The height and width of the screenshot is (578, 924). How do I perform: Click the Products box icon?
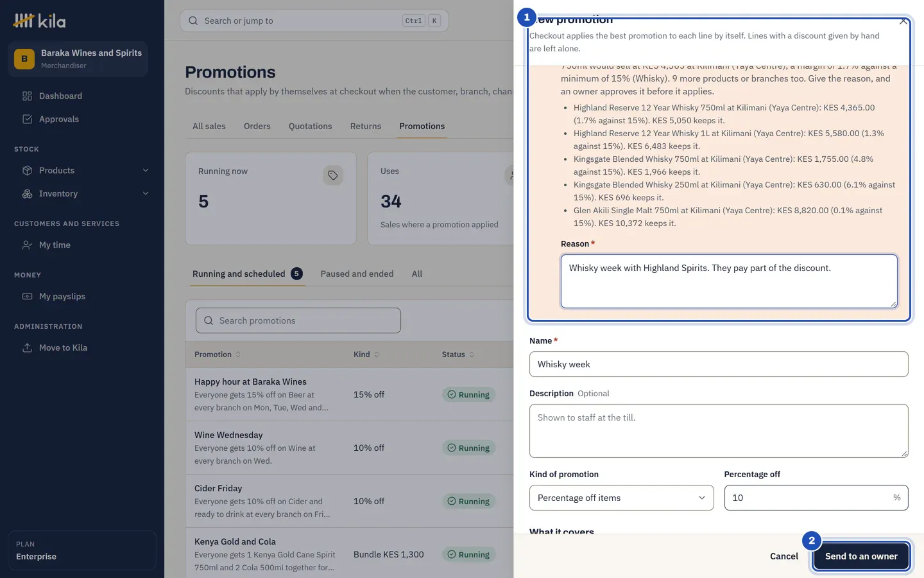point(27,170)
